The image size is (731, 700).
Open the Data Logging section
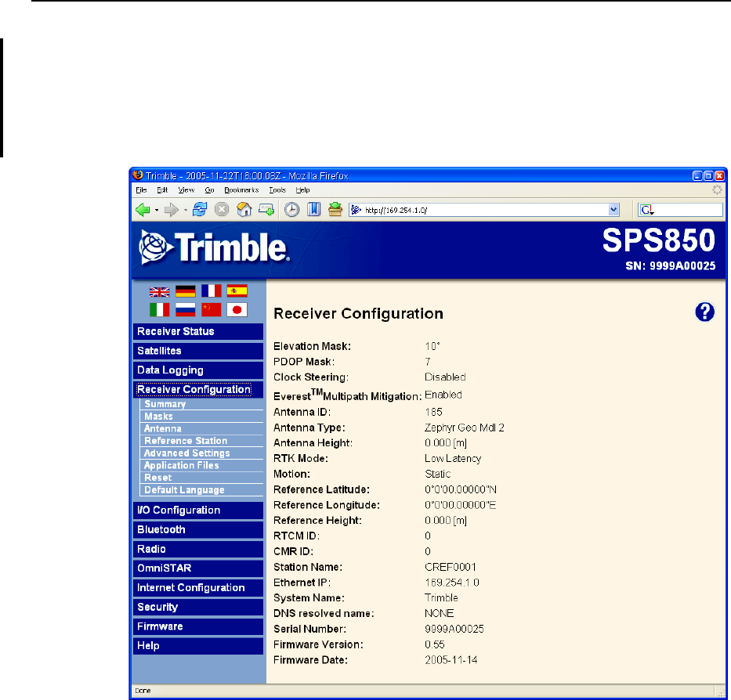(x=198, y=370)
